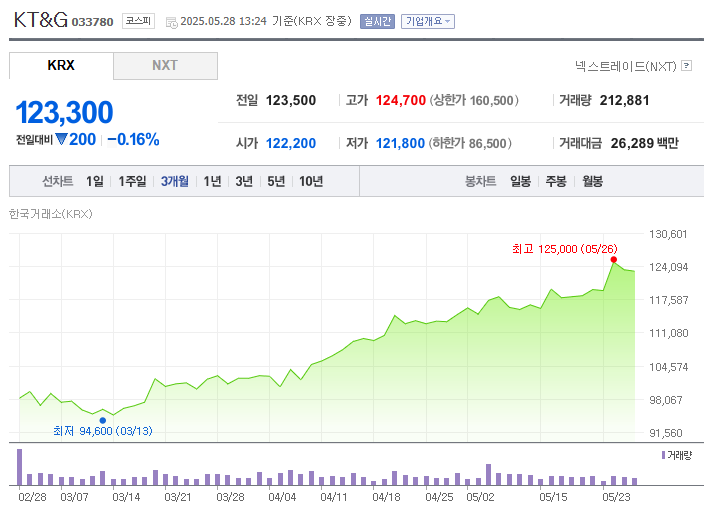Click the 최고 125,000 (05/26) label
704x523 pixels.
click(x=565, y=249)
